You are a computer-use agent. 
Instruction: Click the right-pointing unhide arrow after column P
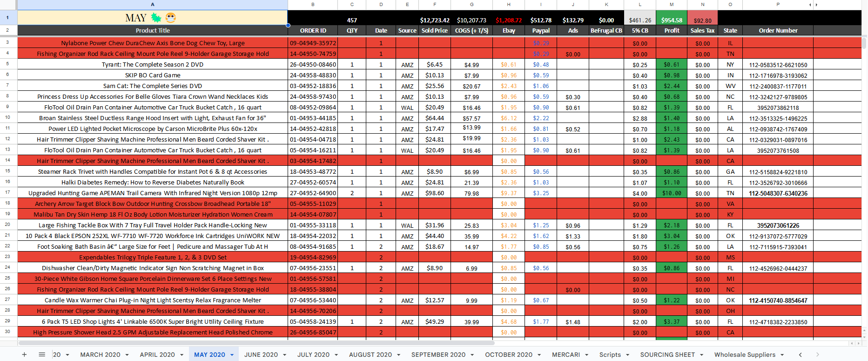pos(816,5)
